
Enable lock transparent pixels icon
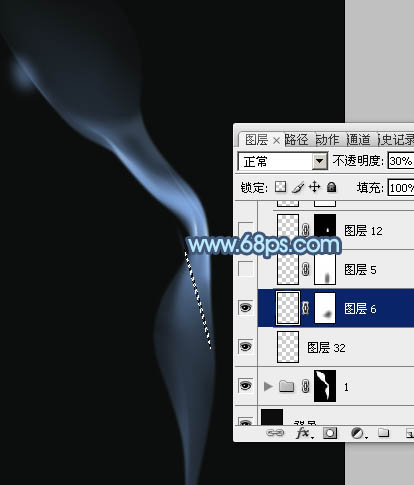point(280,187)
